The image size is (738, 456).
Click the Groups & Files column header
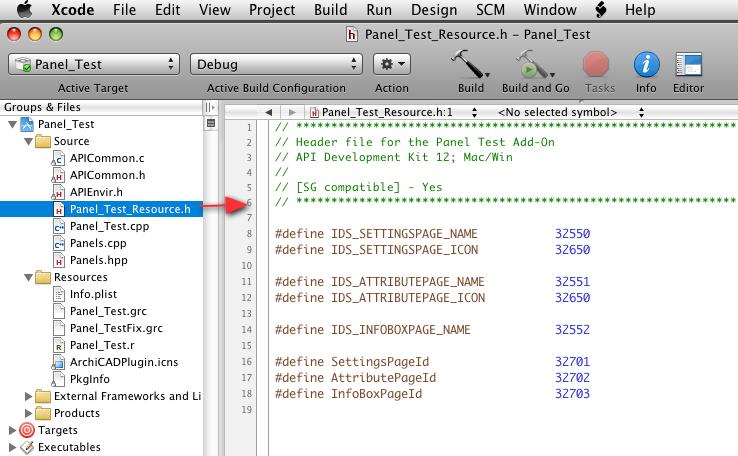point(102,107)
